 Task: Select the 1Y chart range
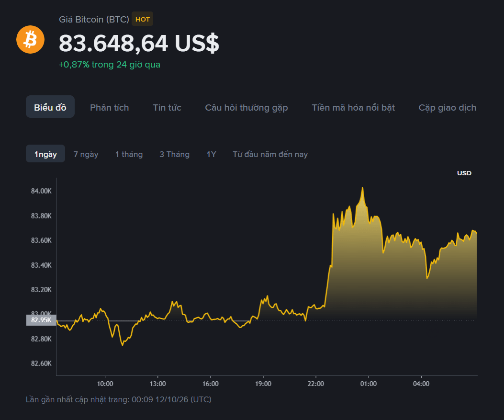pos(211,154)
